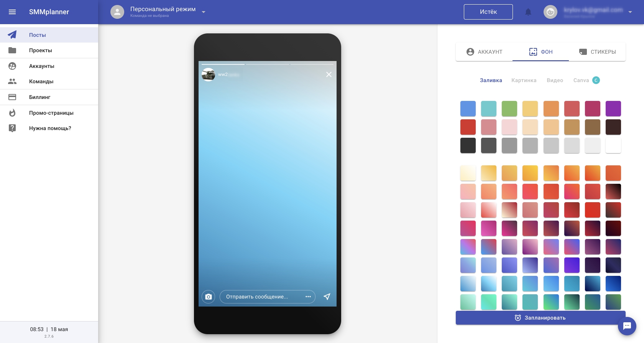Click the camera icon in story preview
Screen dimensions: 644x343
209,297
